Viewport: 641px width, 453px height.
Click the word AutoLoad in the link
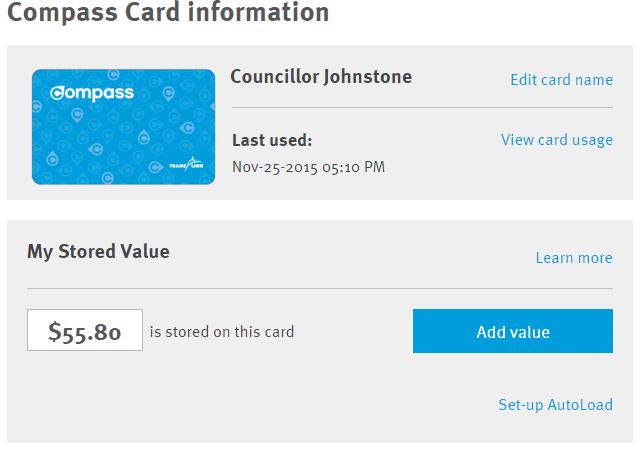[580, 404]
